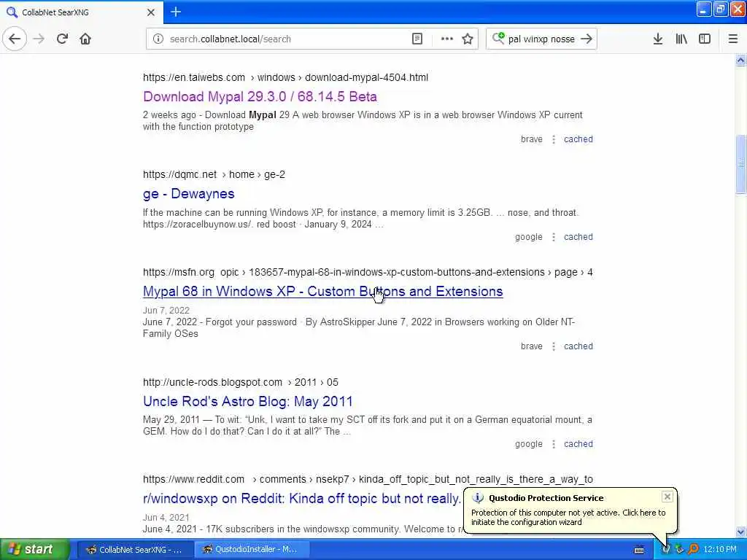Open the Windows Start menu

[x=35, y=549]
